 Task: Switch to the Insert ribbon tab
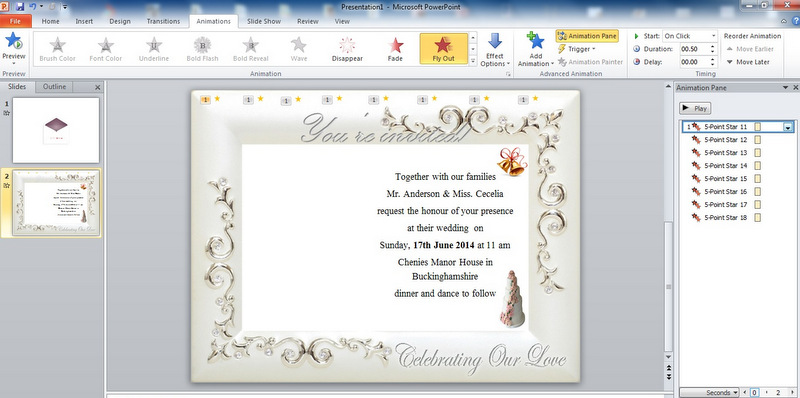point(84,21)
